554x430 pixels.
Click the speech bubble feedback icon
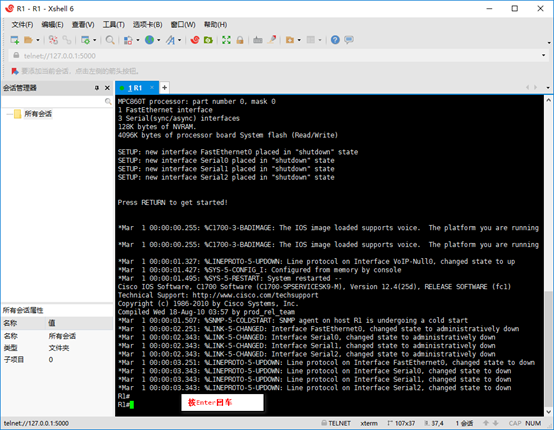tap(349, 40)
